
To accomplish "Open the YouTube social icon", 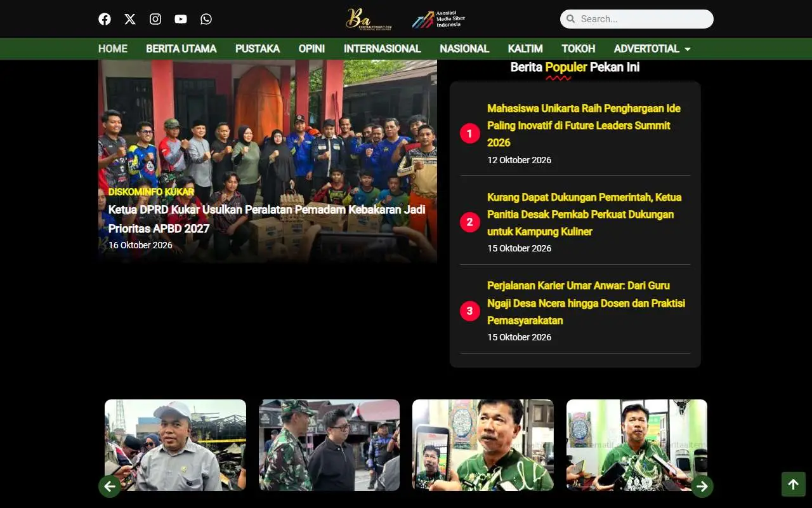I will 181,19.
